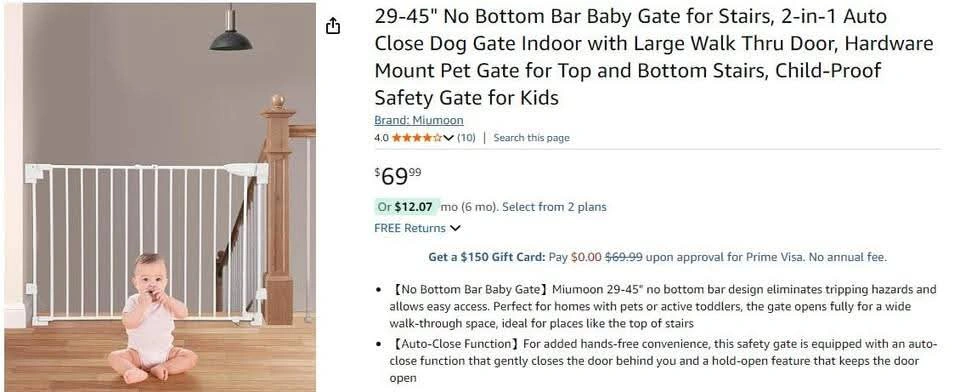Click Search this page link
This screenshot has width=960, height=392.
pos(531,138)
